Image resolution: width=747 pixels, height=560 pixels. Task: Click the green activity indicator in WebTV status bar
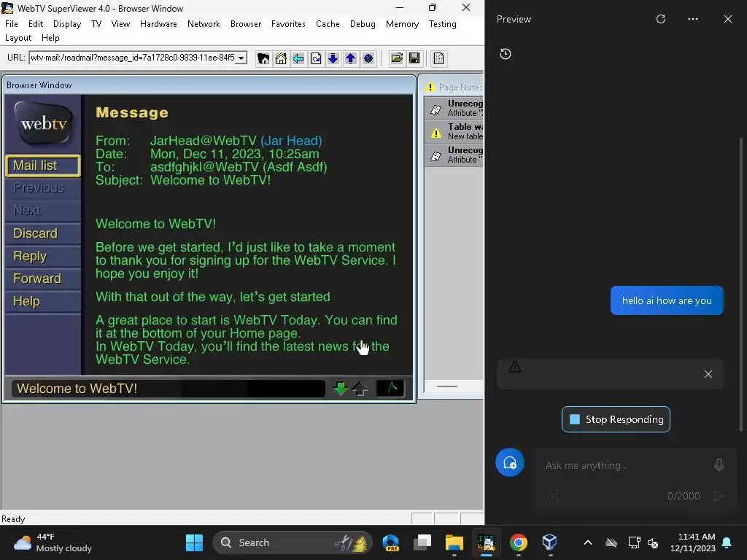(390, 388)
